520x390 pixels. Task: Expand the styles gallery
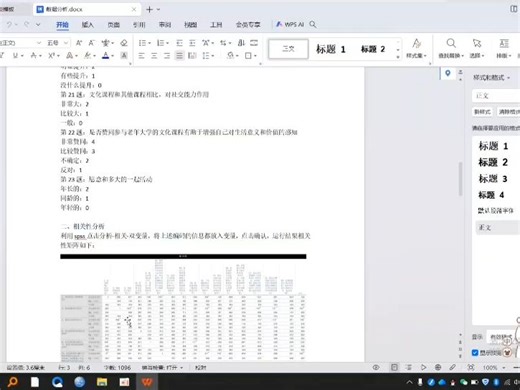click(398, 57)
